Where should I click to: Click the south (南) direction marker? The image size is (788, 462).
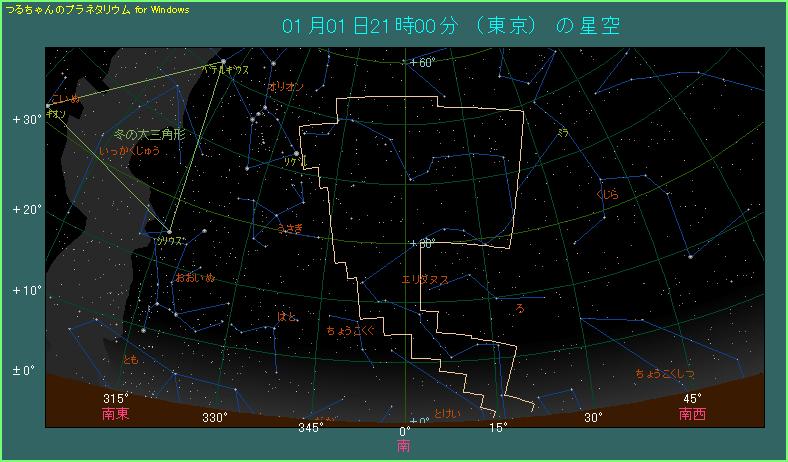(403, 445)
